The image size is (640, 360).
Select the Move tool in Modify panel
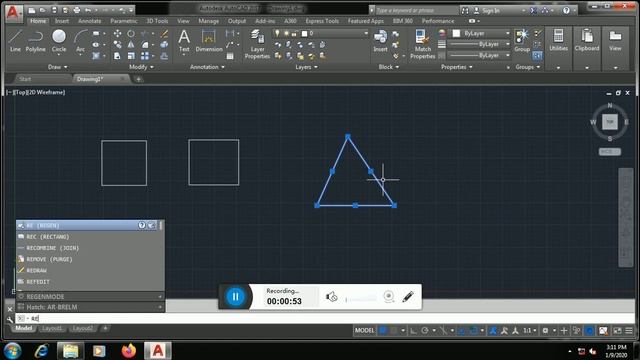pyautogui.click(x=118, y=33)
